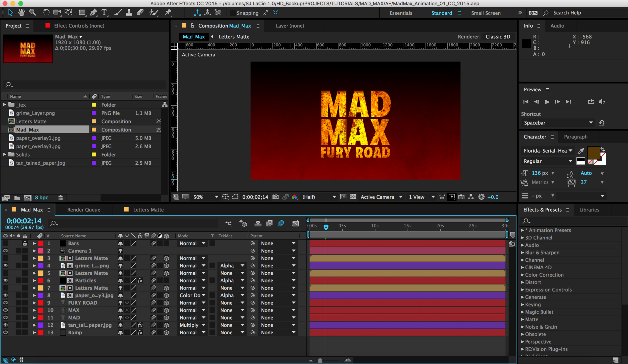The width and height of the screenshot is (628, 364).
Task: Open the Graph Editor in timeline
Action: coord(295,223)
